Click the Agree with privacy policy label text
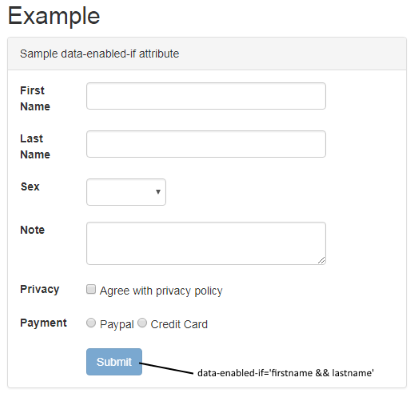The height and width of the screenshot is (398, 415). [161, 291]
